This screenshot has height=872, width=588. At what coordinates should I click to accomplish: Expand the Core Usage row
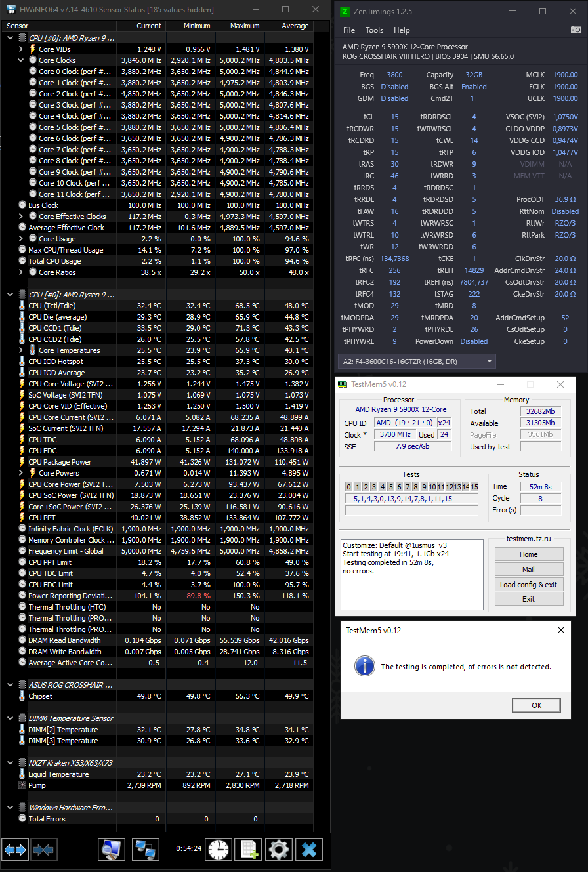coord(22,239)
